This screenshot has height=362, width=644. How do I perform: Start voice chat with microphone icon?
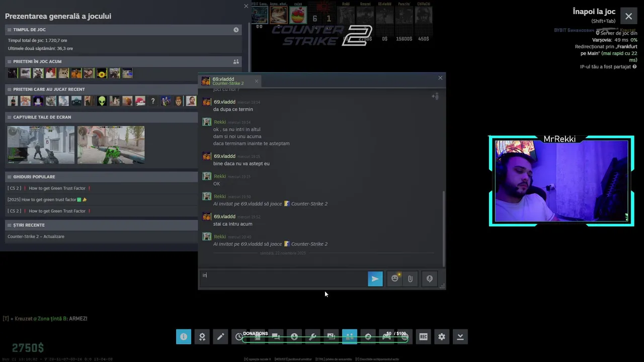[x=429, y=279]
